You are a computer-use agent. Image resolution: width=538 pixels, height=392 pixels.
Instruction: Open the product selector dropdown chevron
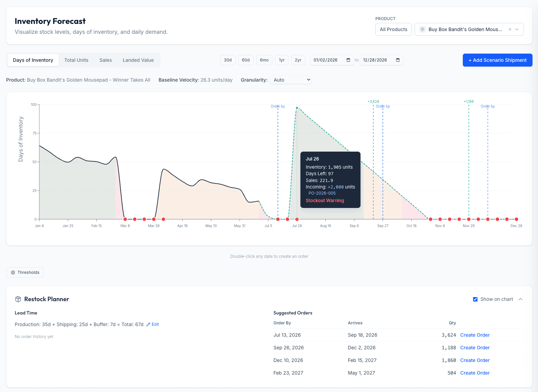(x=517, y=29)
